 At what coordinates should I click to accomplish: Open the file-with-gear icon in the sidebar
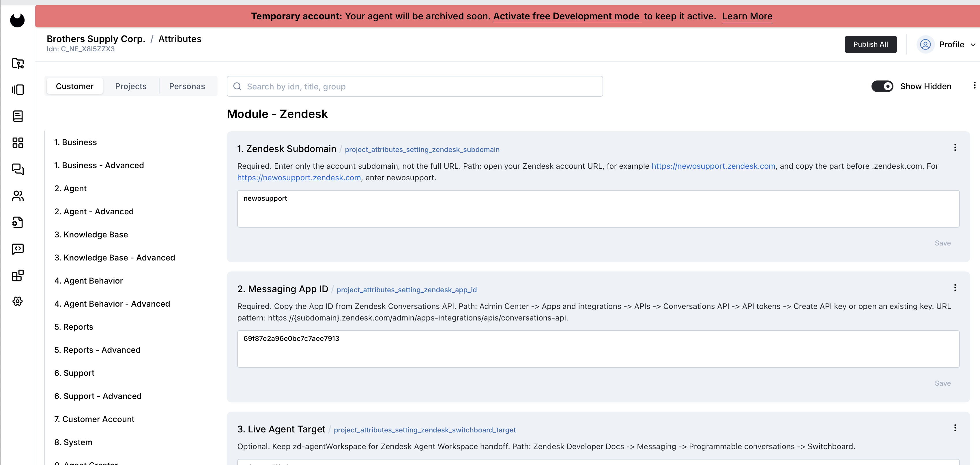click(x=18, y=222)
